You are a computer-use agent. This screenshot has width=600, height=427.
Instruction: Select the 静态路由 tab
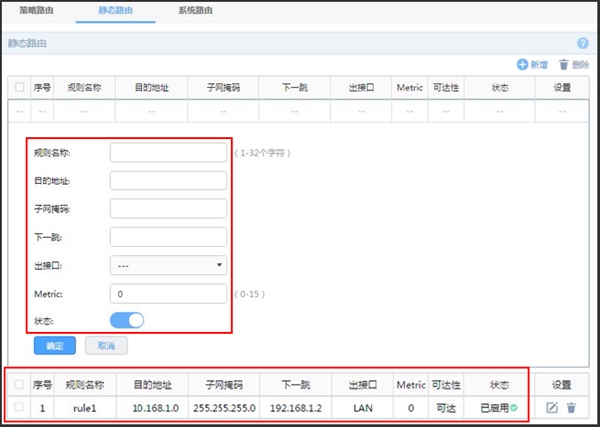(115, 10)
